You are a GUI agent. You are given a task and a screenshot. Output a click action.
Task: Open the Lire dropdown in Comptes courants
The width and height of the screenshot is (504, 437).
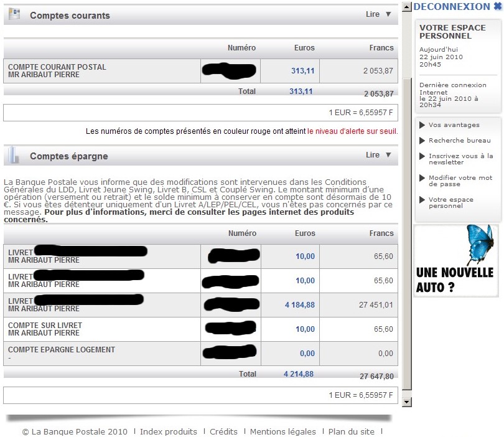coord(378,14)
